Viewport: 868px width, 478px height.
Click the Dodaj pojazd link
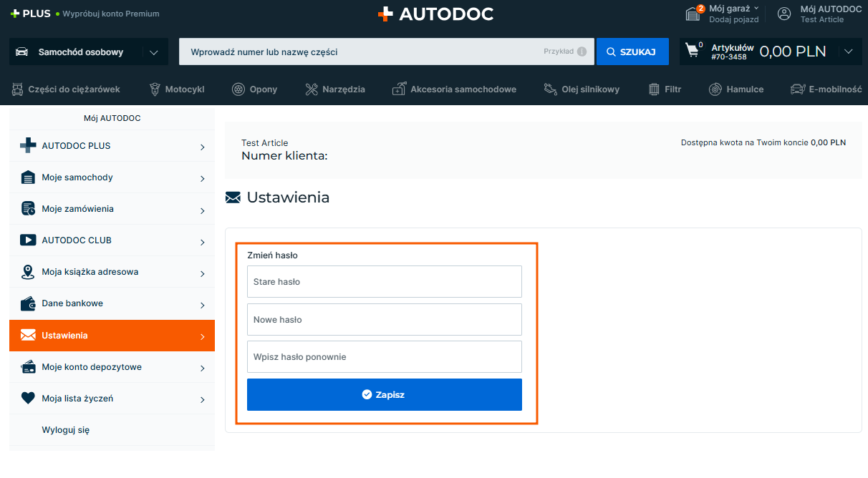(734, 20)
